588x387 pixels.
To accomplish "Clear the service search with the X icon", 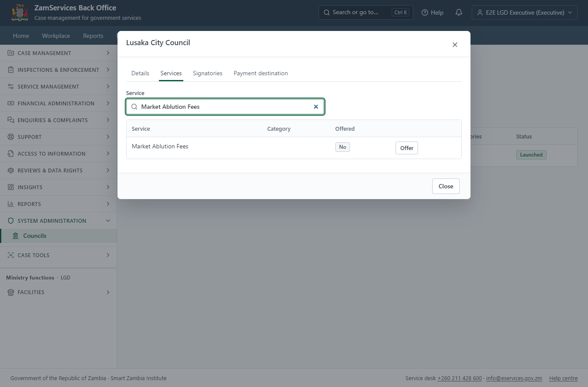I will click(x=316, y=107).
